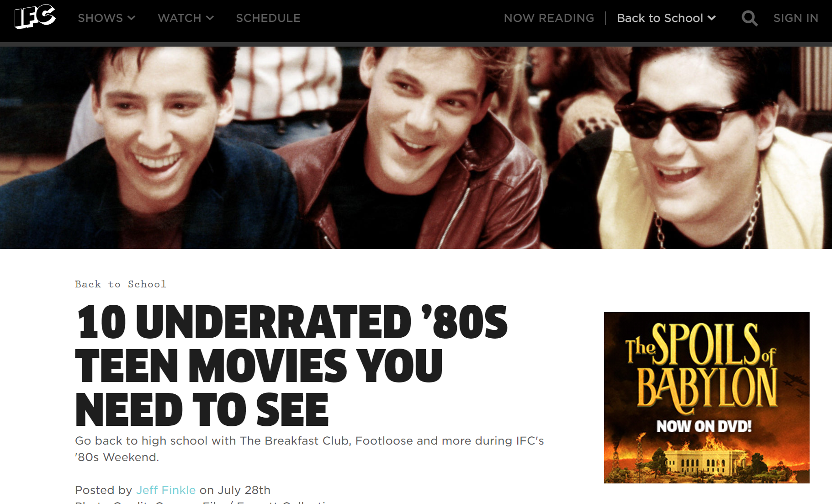Open the Back to School dropdown arrow
832x504 pixels.
711,18
